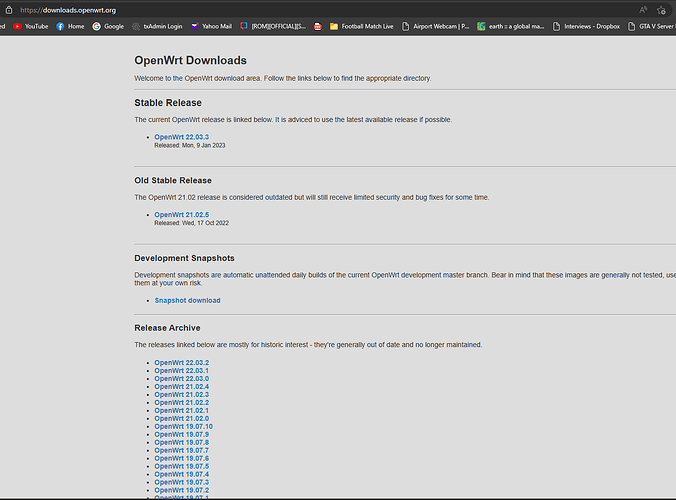Viewport: 676px width, 500px height.
Task: Open OpenWrt 22.03.1 archive link
Action: (182, 371)
